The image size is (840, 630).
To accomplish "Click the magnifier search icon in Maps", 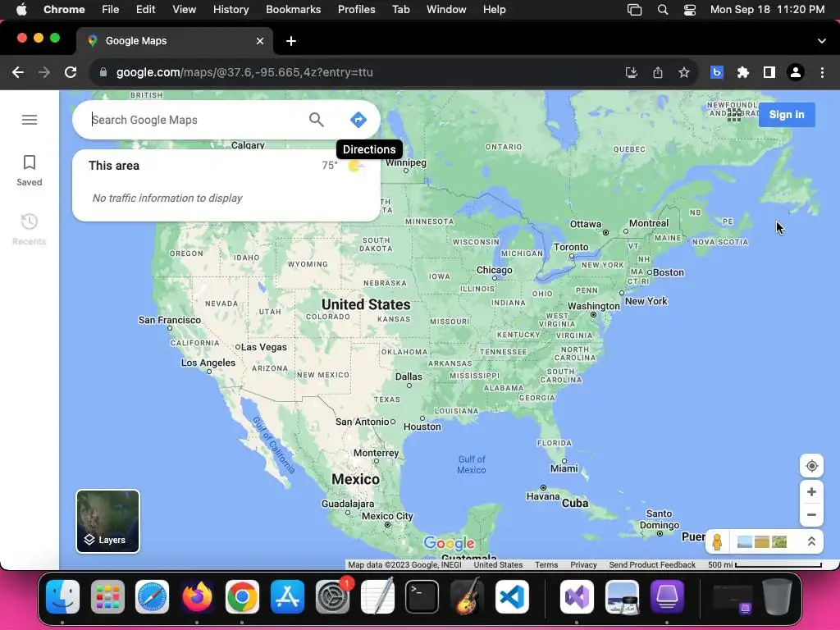I will click(x=317, y=120).
